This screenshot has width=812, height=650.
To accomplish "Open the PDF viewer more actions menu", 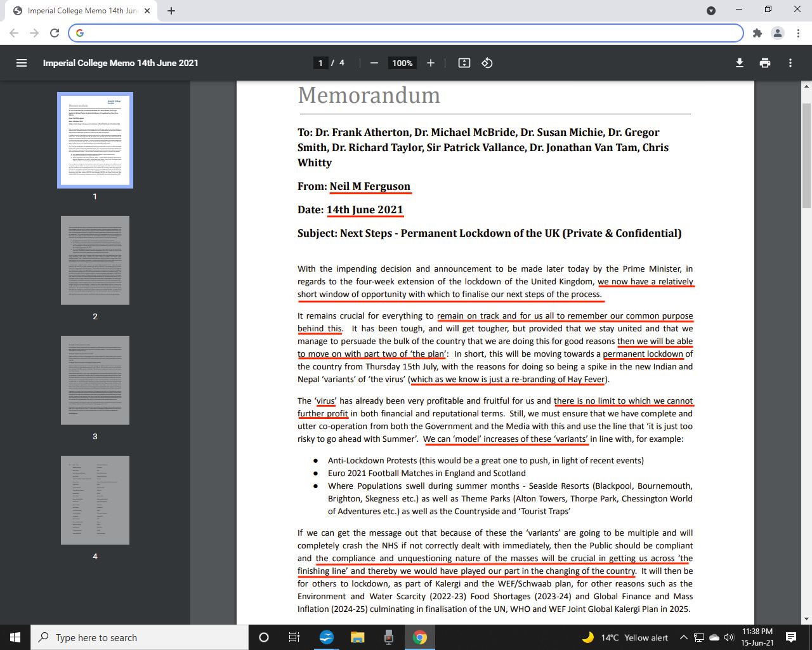I will pos(790,63).
